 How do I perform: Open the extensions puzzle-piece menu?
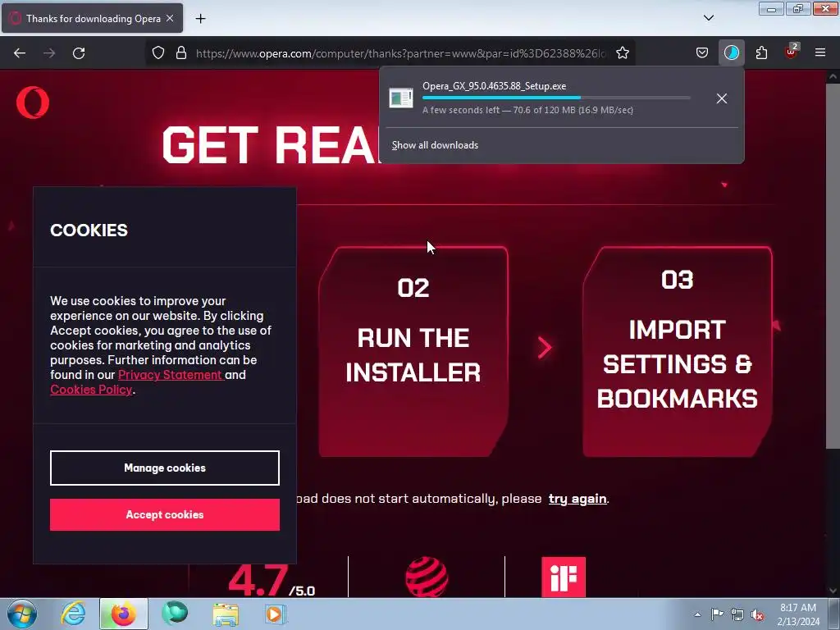point(761,52)
